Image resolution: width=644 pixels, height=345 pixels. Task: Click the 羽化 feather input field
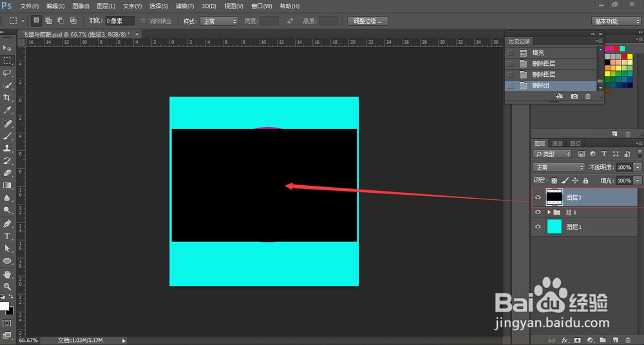(x=120, y=21)
